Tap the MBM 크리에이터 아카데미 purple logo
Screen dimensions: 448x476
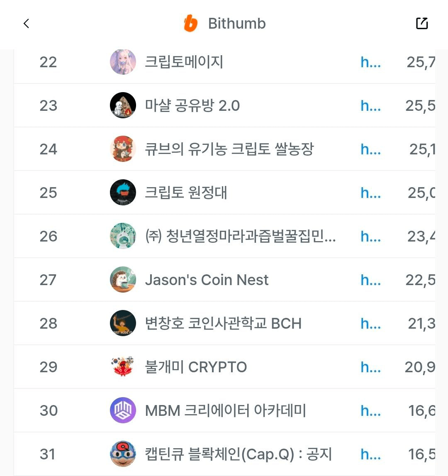[123, 410]
